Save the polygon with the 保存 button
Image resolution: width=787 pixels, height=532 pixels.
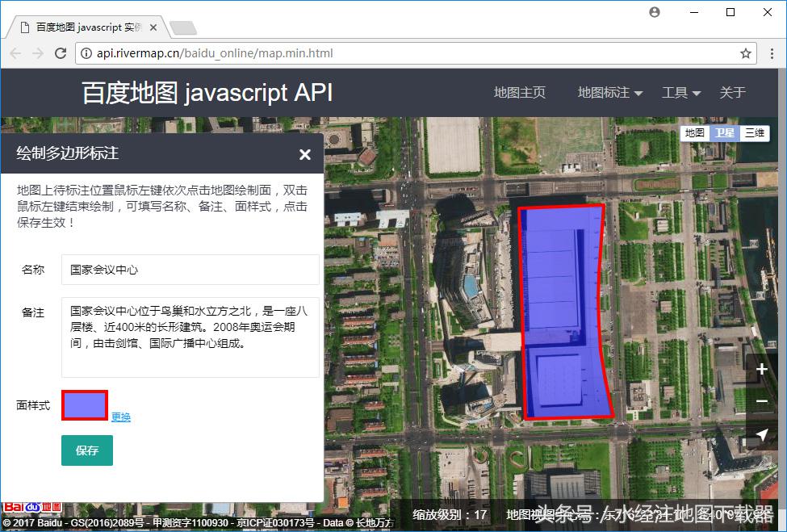click(86, 450)
